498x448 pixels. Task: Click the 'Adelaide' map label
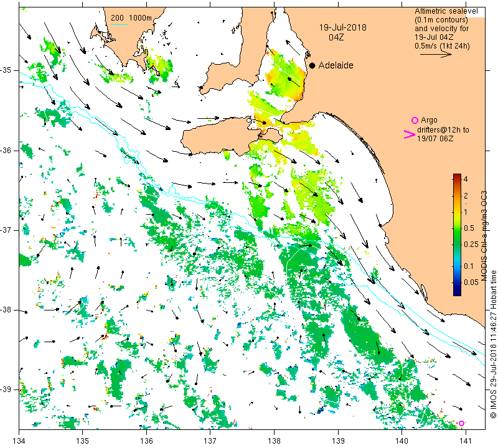pyautogui.click(x=336, y=65)
